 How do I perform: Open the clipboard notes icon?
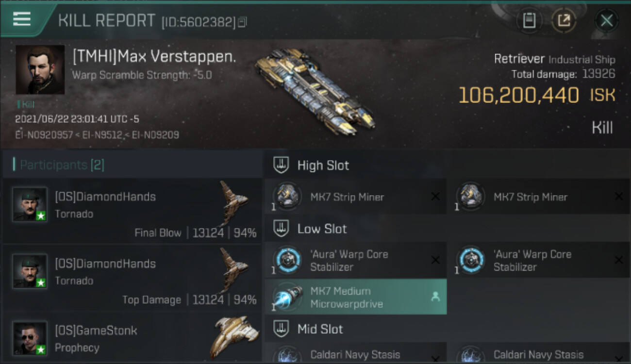(529, 20)
